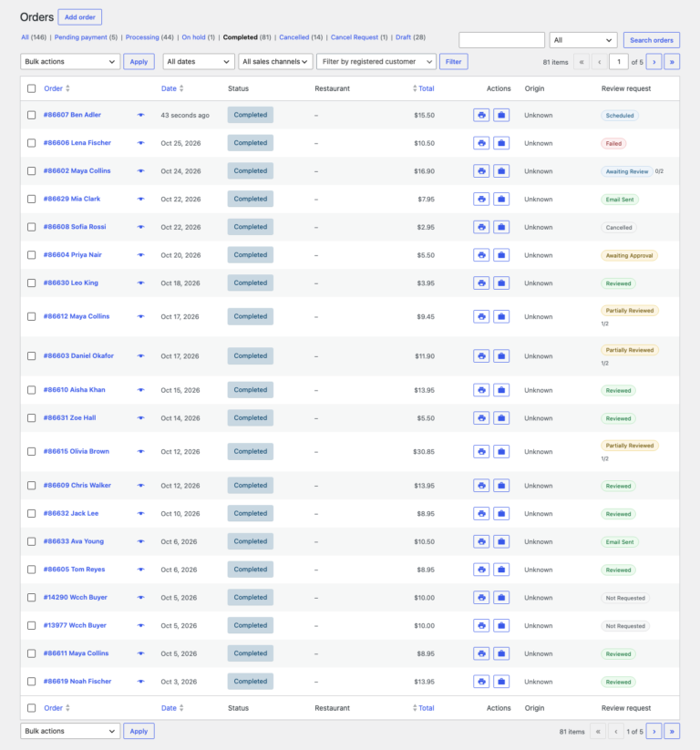The image size is (700, 750).
Task: Click briefcase action for order #86631 Zoe Hall
Action: 501,418
